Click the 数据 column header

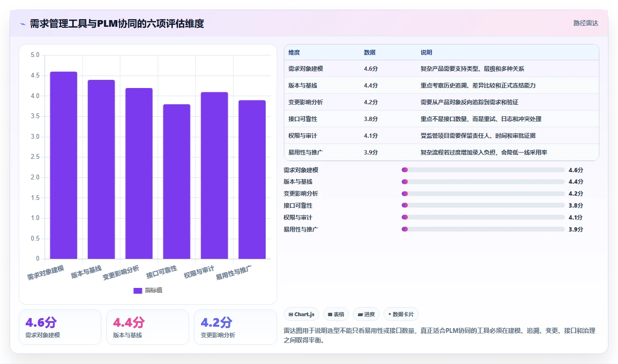[x=370, y=53]
